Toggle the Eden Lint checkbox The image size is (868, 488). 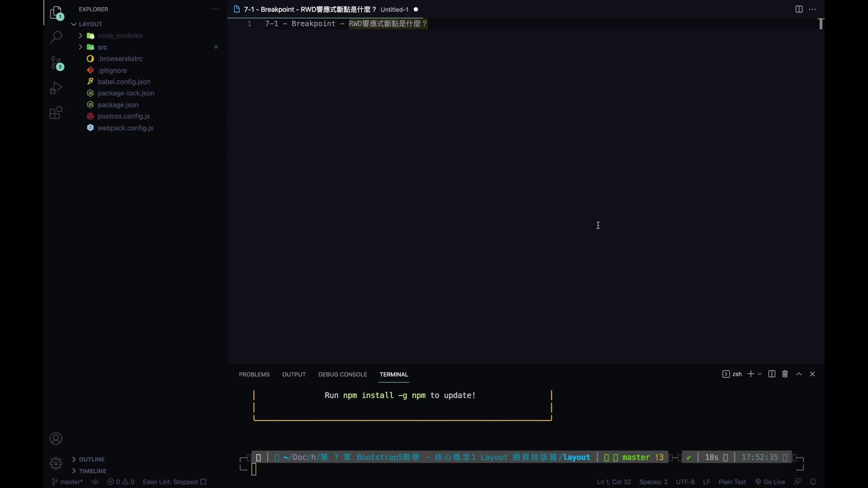coord(203,482)
